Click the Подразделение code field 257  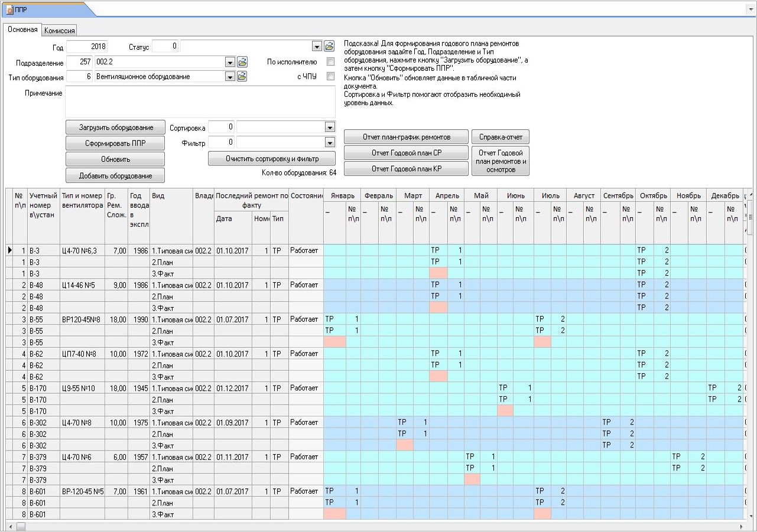pyautogui.click(x=80, y=61)
